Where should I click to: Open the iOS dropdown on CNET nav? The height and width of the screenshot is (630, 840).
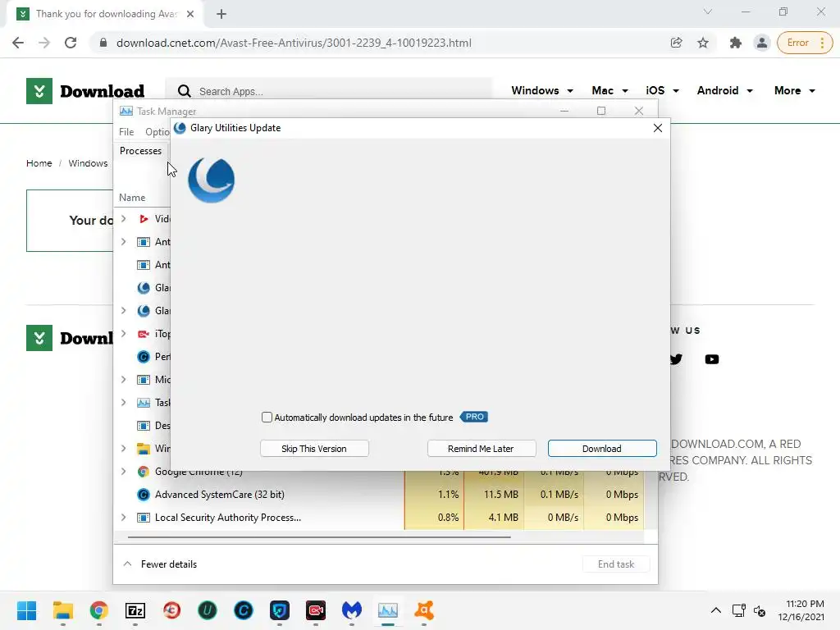662,90
